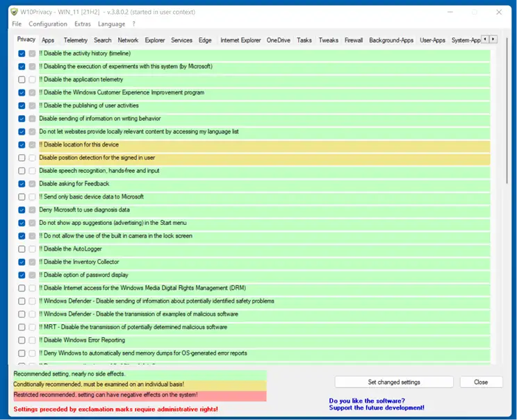Switch to the Edge tab

tap(205, 40)
